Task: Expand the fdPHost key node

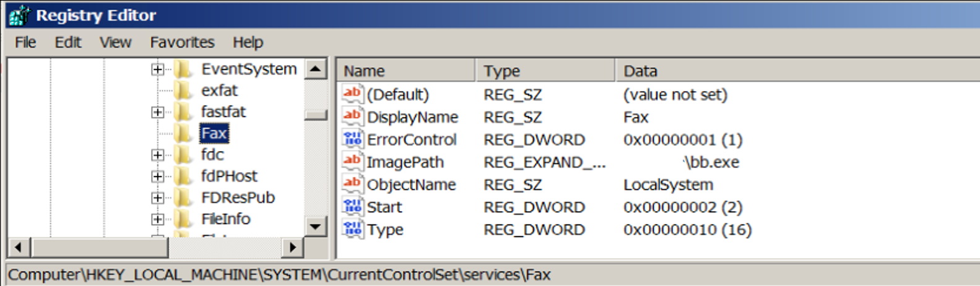Action: 157,176
